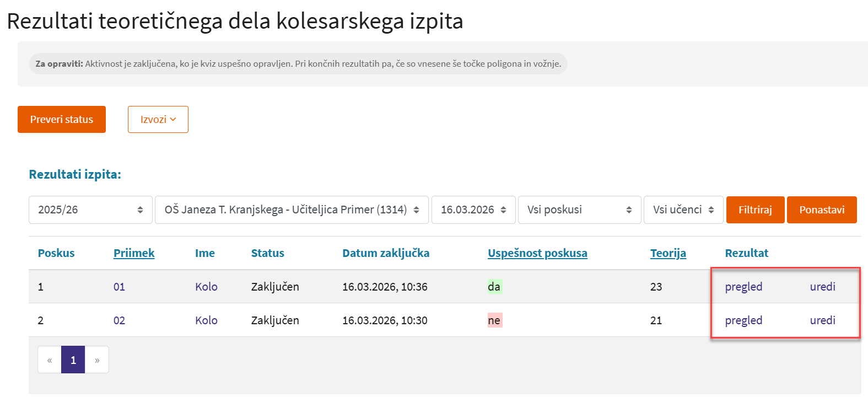This screenshot has width=868, height=402.
Task: Open the Vsi učenci student dropdown
Action: click(683, 210)
